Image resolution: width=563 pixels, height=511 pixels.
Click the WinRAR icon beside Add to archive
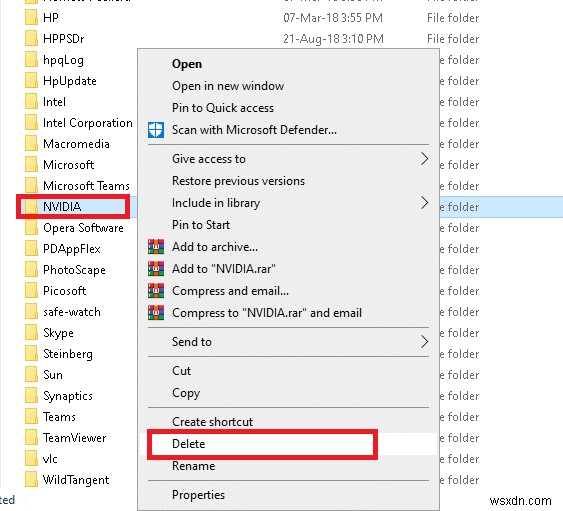click(x=156, y=247)
